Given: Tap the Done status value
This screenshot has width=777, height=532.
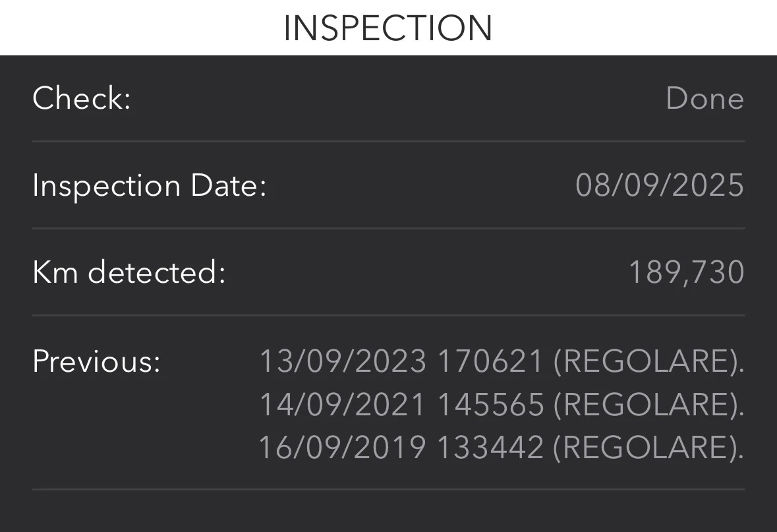Looking at the screenshot, I should pyautogui.click(x=705, y=99).
